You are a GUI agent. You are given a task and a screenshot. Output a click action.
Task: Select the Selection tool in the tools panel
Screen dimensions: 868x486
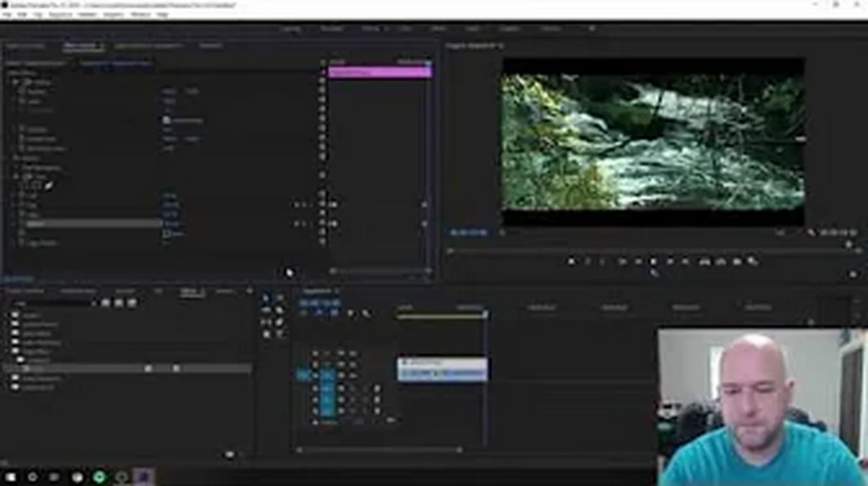[265, 298]
